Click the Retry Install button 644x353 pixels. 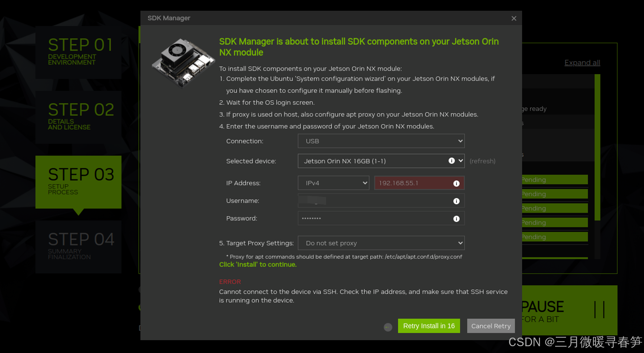(429, 326)
